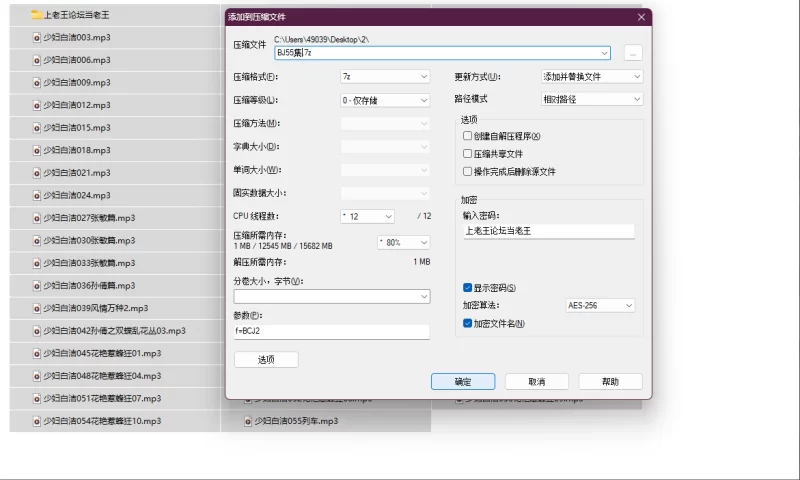Expand the 压缩等级 dropdown
Screen dimensions: 800x480
385,100
